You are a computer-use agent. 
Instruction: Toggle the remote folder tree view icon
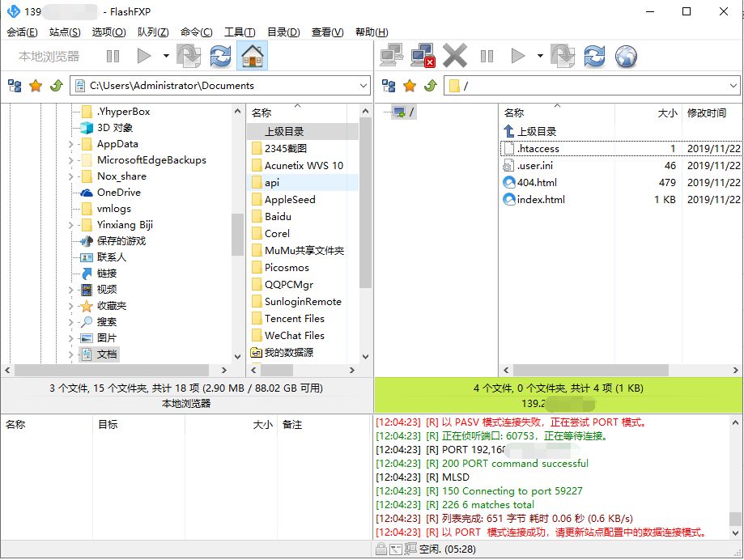pos(389,86)
